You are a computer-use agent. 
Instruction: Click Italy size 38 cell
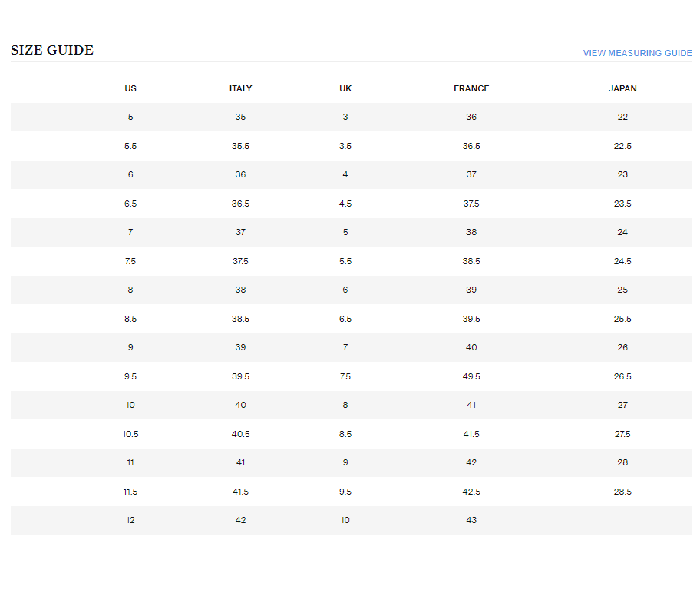coord(240,290)
